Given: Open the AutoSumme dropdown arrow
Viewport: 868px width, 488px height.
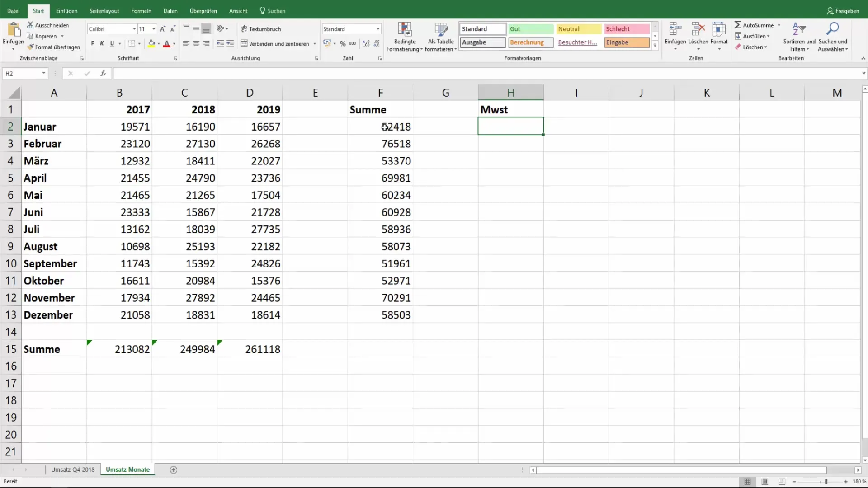Looking at the screenshot, I should (779, 25).
